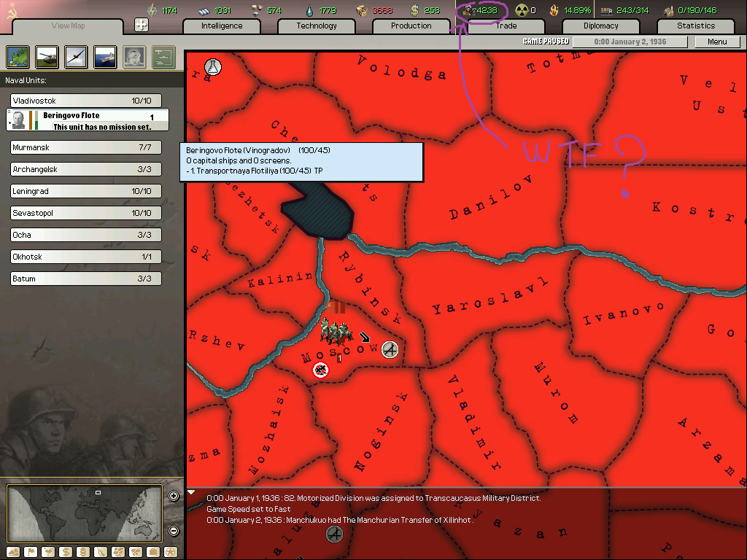Click the manpower soldiers icon
747x560 pixels.
click(x=468, y=10)
